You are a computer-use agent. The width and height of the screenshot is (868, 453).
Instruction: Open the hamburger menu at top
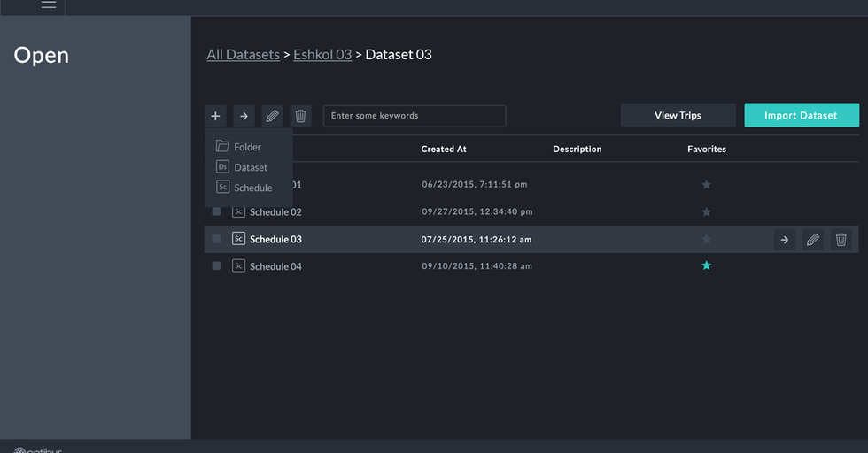coord(49,4)
